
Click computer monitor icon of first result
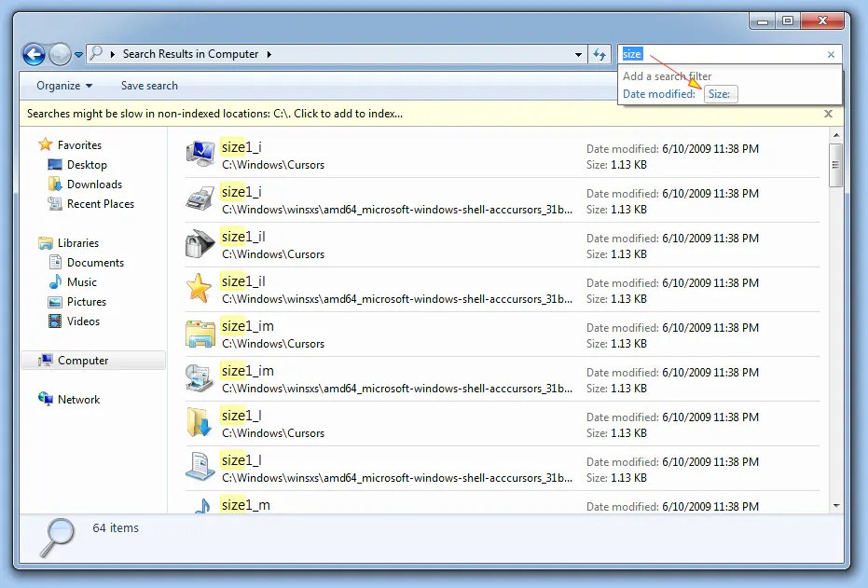(x=200, y=154)
